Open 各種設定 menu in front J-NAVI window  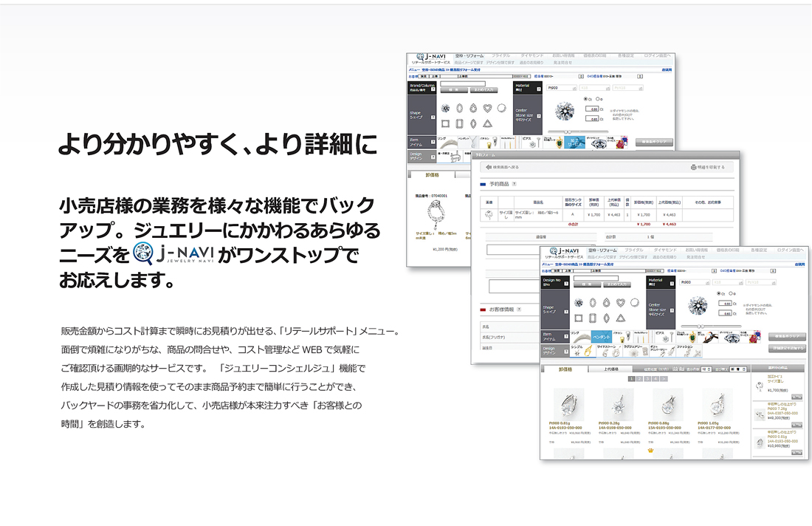[759, 250]
